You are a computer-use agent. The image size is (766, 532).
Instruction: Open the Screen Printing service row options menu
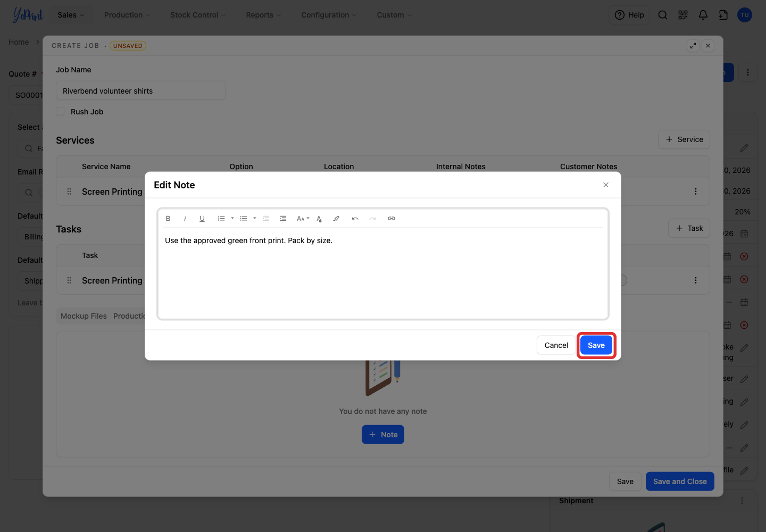[x=696, y=192]
